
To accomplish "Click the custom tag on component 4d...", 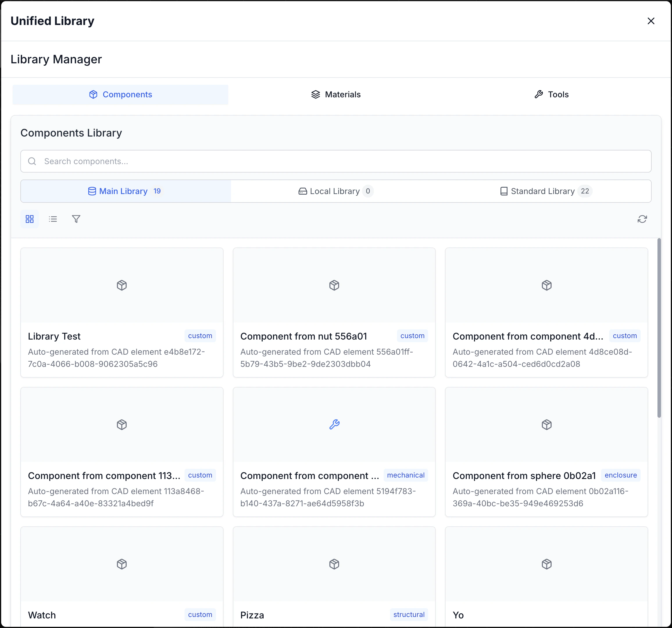I will [625, 336].
